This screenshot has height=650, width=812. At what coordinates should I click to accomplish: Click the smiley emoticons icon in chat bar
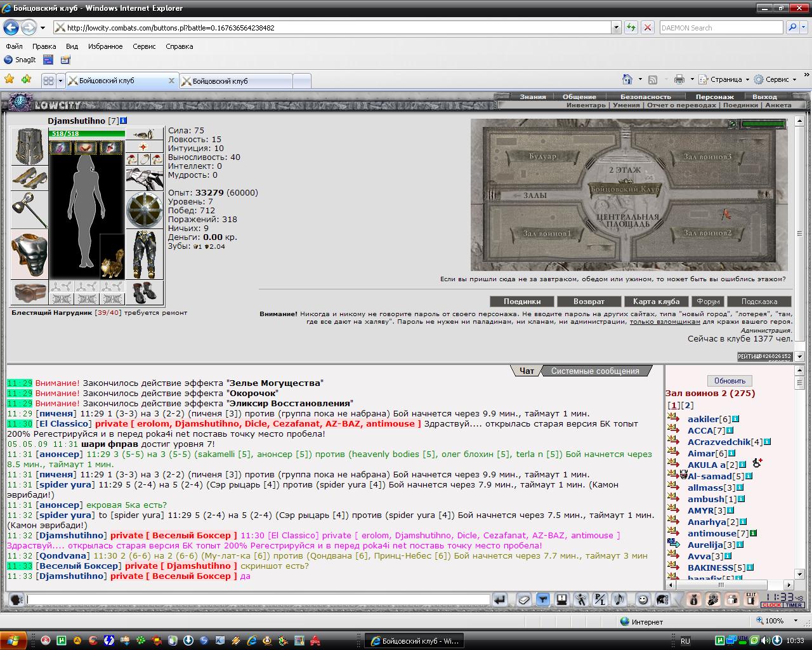(x=643, y=599)
